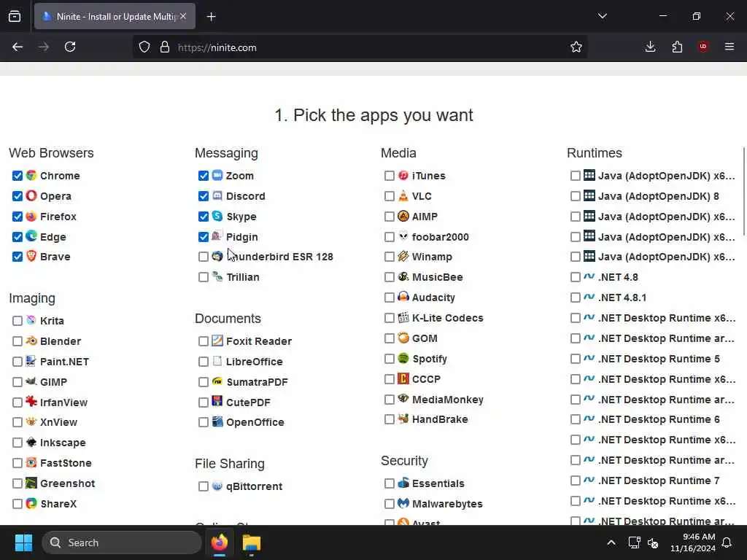Open File Explorer from taskbar
Viewport: 747px width, 560px height.
252,542
